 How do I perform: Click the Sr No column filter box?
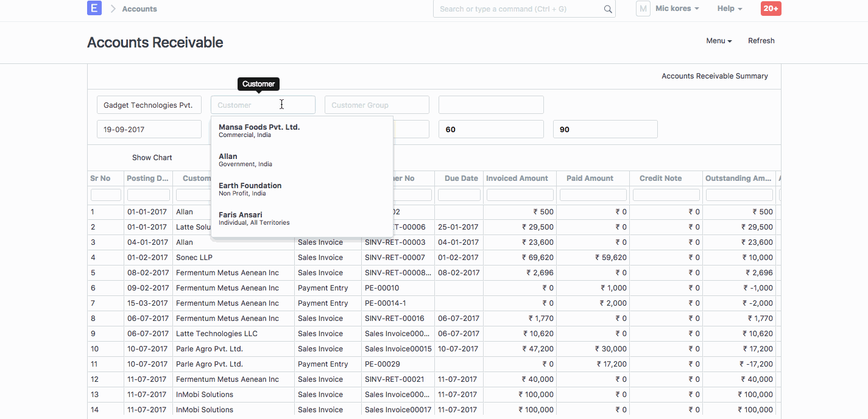pyautogui.click(x=106, y=195)
